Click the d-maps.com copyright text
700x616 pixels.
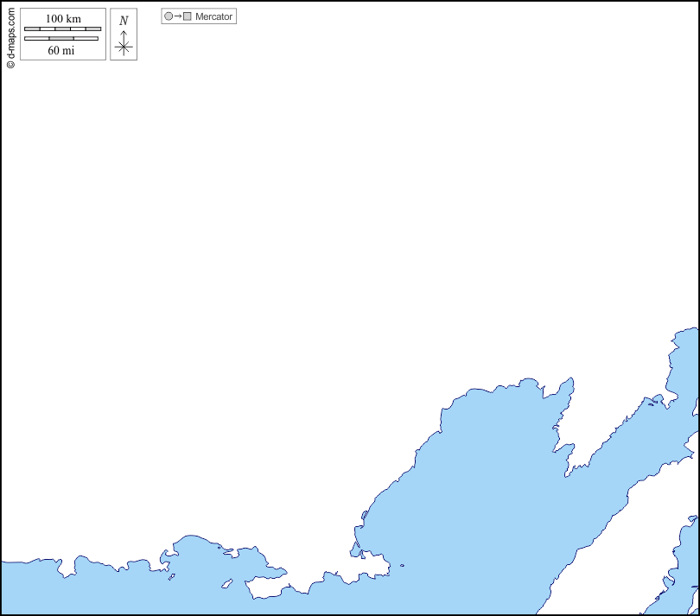10,36
